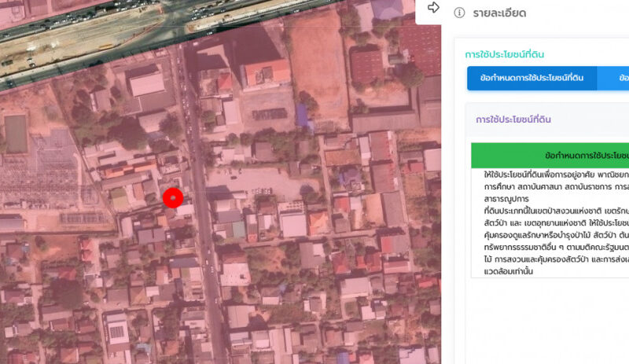Select the ข้อกำหนดการใช้ประโยชน์ที่ดิน tab
This screenshot has height=364, width=629.
(532, 79)
